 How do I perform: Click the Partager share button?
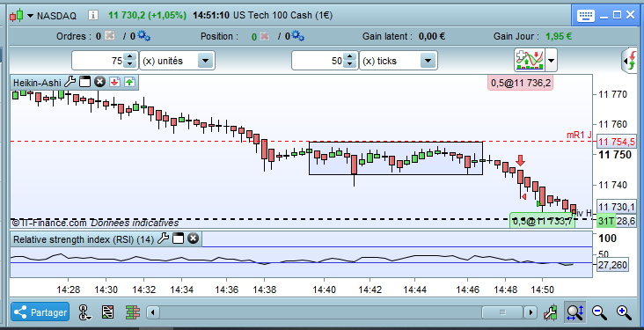tap(40, 312)
